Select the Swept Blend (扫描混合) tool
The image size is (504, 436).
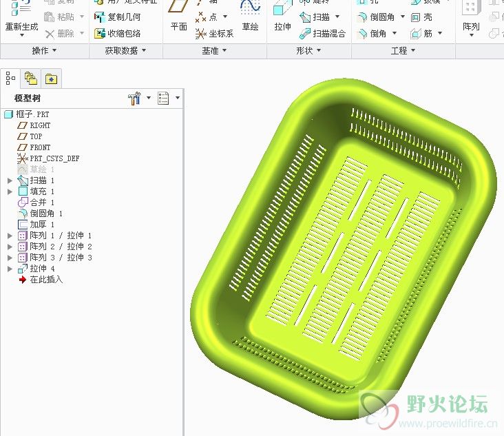click(x=323, y=34)
